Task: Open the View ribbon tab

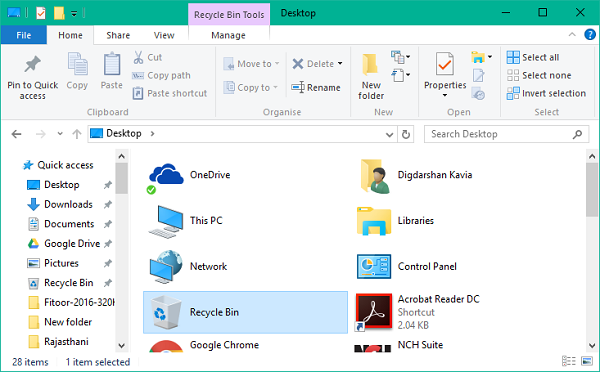Action: click(x=164, y=35)
